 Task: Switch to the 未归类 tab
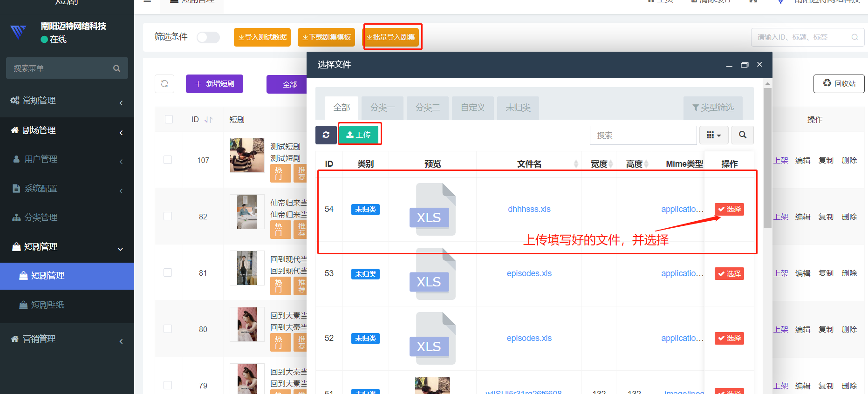pos(518,108)
